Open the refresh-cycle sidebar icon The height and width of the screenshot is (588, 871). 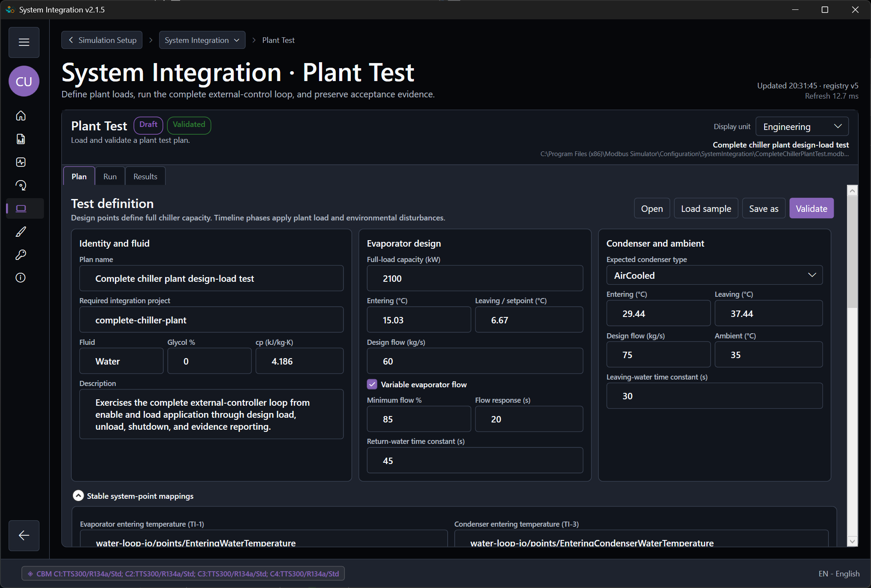pos(21,185)
